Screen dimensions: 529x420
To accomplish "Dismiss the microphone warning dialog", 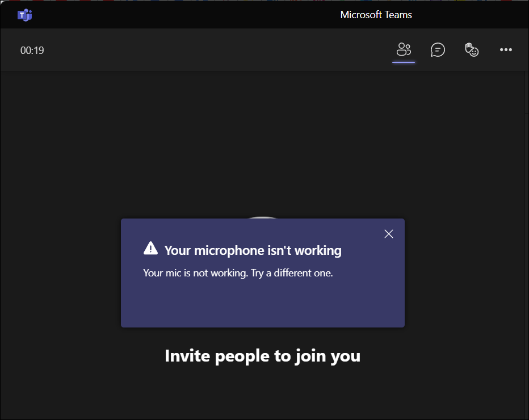I will [388, 233].
